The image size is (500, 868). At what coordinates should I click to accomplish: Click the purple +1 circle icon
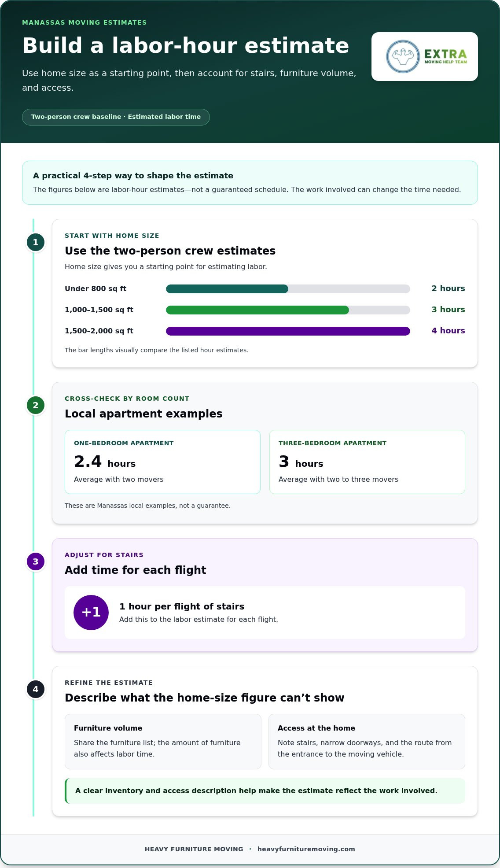pos(91,613)
